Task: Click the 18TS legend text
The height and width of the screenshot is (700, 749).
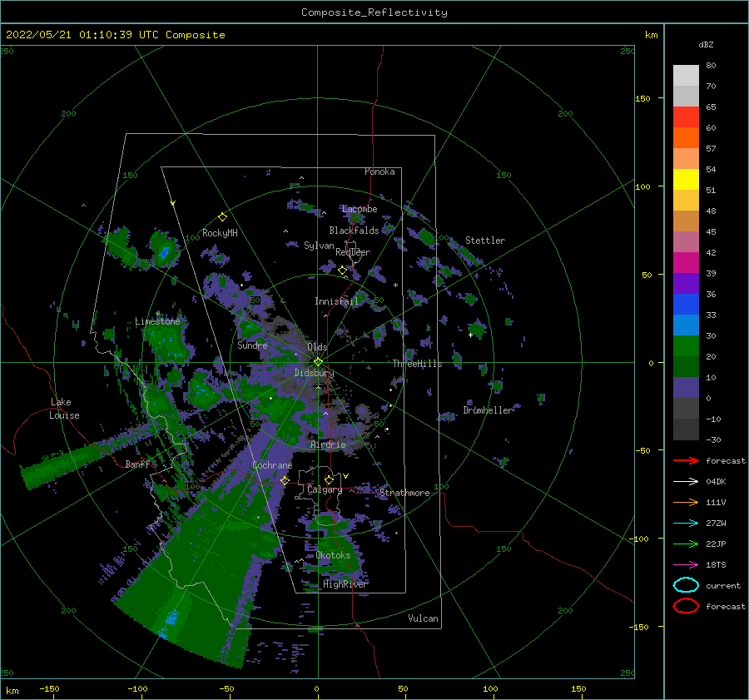Action: tap(716, 565)
